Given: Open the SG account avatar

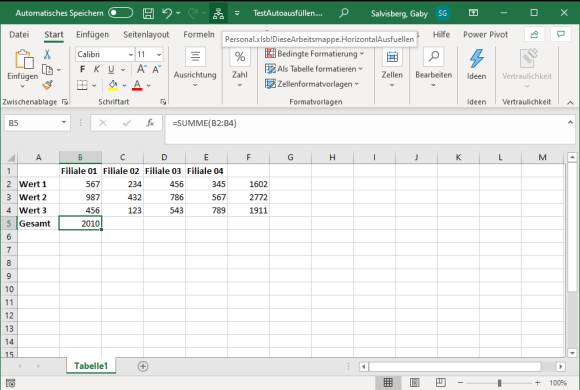Looking at the screenshot, I should point(442,13).
